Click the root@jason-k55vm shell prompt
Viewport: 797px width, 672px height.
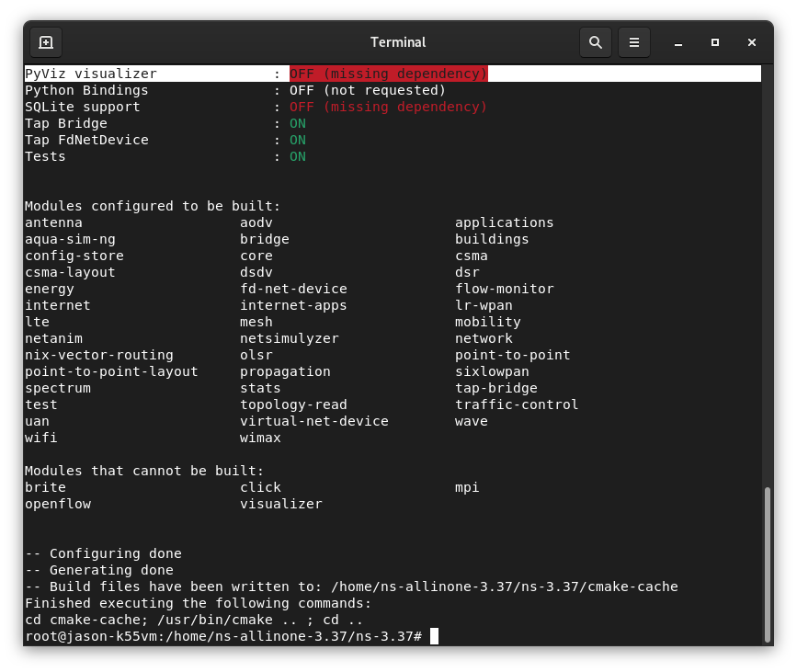pos(223,636)
